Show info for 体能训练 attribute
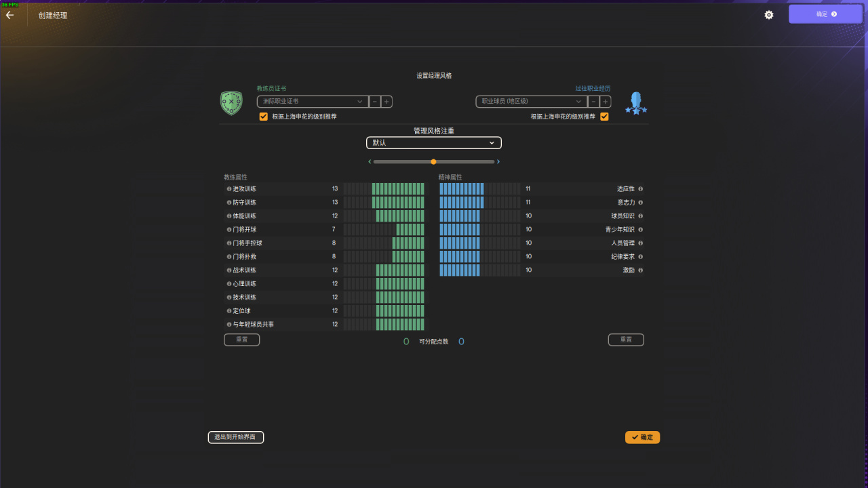Screen dimensions: 868x488 click(x=229, y=216)
